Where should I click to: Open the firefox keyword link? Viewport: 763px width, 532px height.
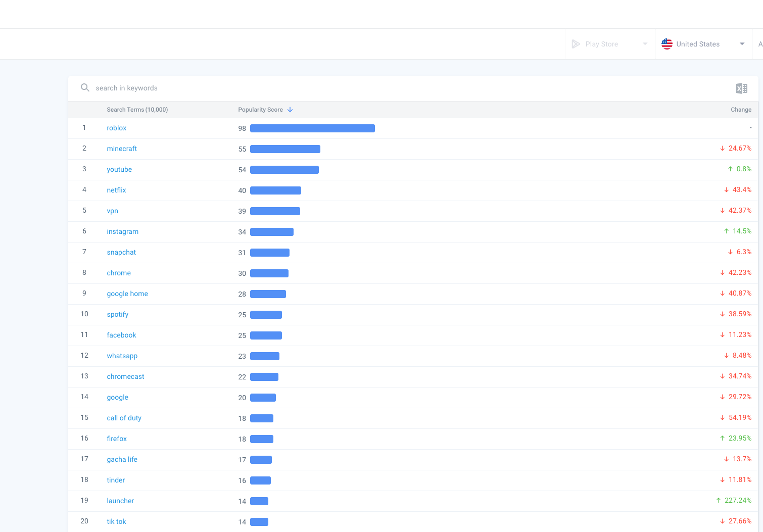coord(117,439)
